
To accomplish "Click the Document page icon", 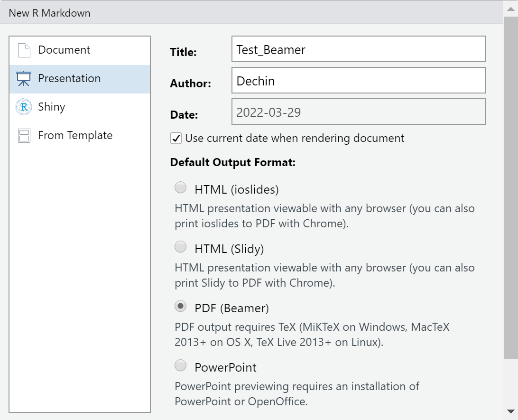I will pyautogui.click(x=24, y=50).
